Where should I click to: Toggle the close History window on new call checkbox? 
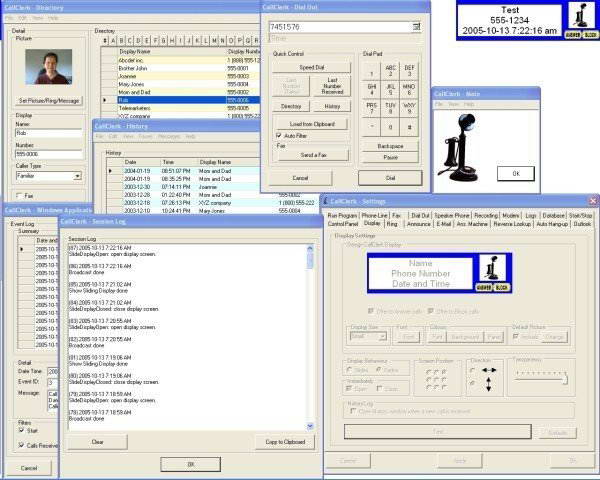click(x=353, y=411)
